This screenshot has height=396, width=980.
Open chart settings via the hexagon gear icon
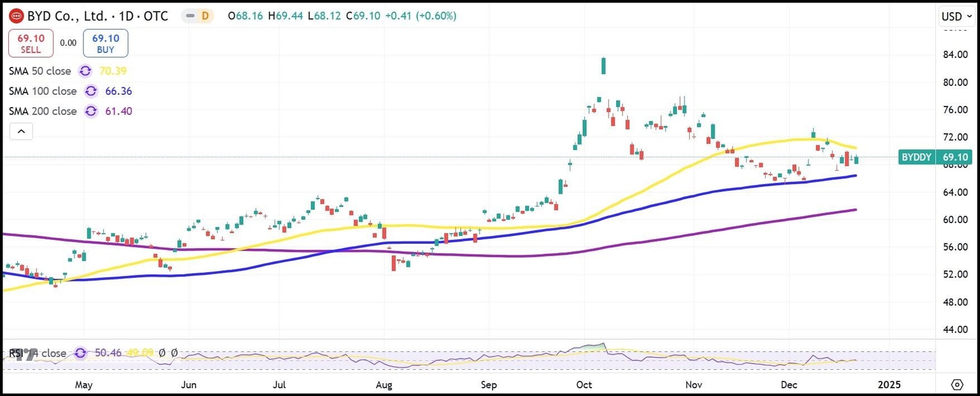coord(957,385)
